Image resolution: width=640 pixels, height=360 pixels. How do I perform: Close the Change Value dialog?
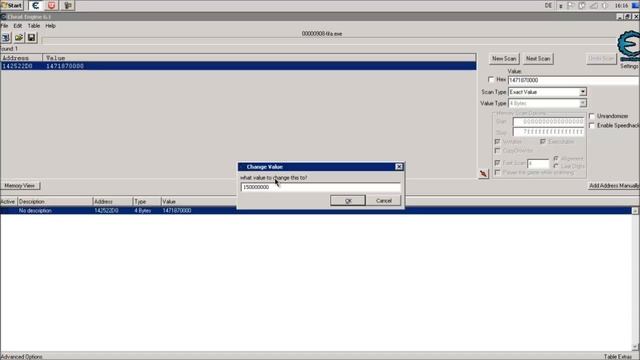click(399, 167)
